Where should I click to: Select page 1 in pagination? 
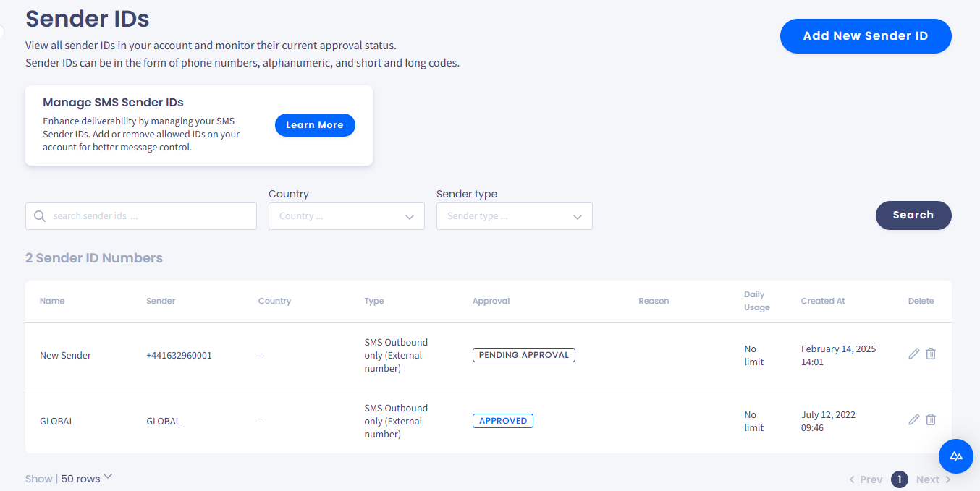coord(900,479)
